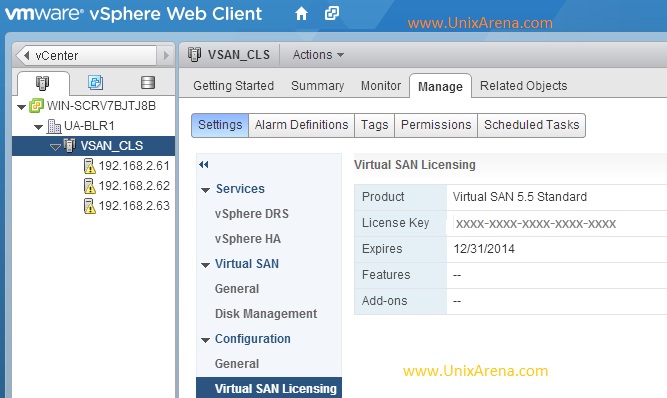The image size is (667, 398).
Task: Collapse the VSAN_CLS cluster node
Action: coord(55,147)
